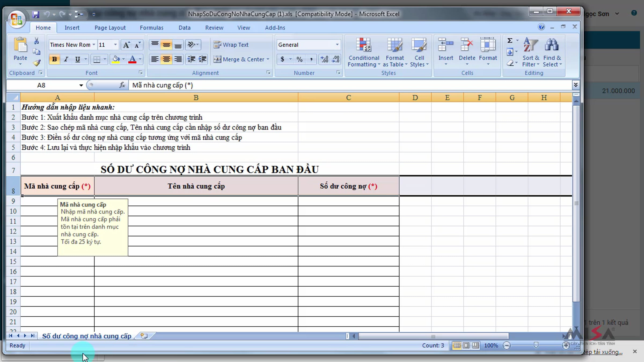Viewport: 644px width, 362px height.
Task: Open the Name Box dropdown arrow
Action: 81,85
